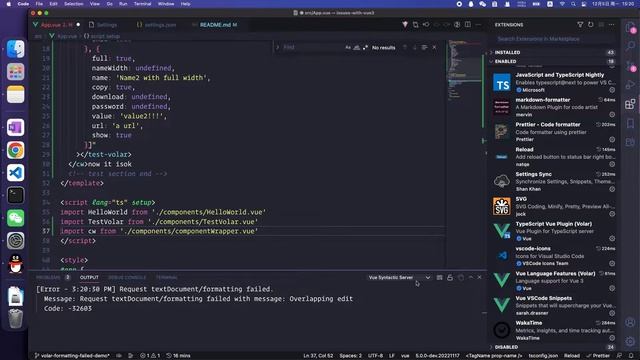Toggle Match Whole Word in find widget

[x=357, y=47]
